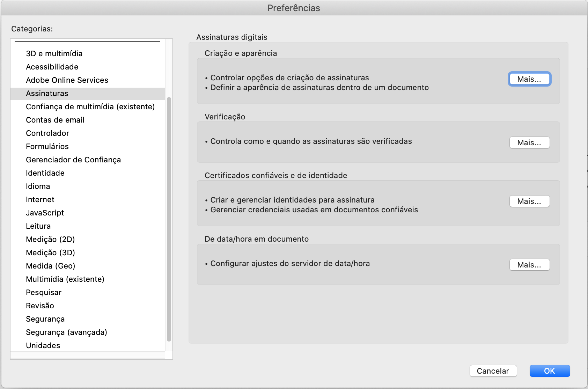Screen dimensions: 588x389
Task: Select Segurança (avançada) category
Action: [x=88, y=332]
